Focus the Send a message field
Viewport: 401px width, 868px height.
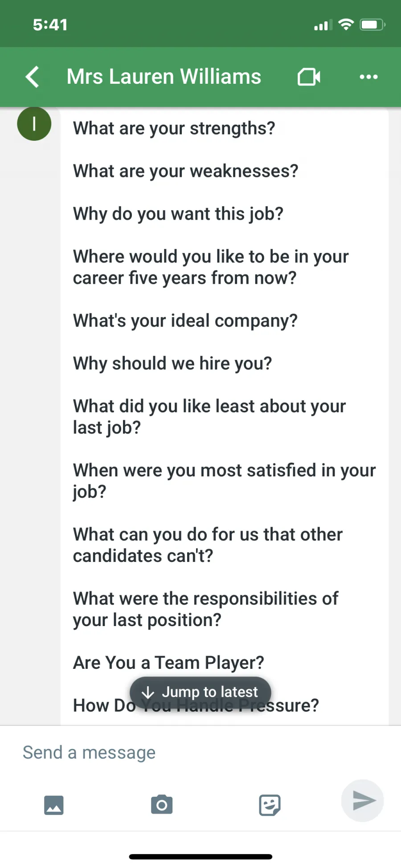point(200,753)
